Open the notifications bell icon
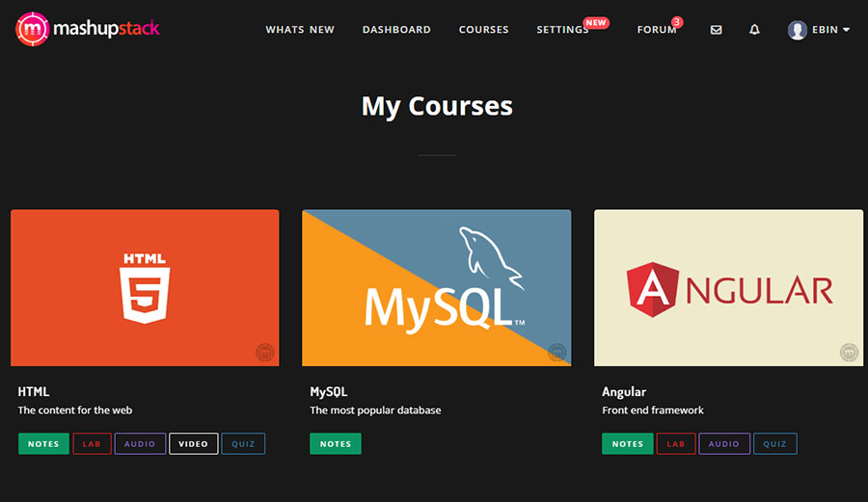This screenshot has width=868, height=502. click(x=754, y=30)
